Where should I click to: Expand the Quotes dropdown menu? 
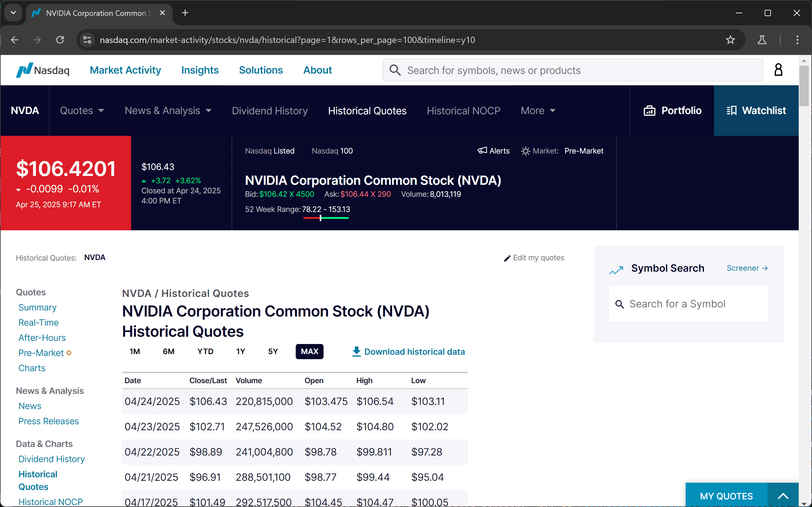pos(82,111)
